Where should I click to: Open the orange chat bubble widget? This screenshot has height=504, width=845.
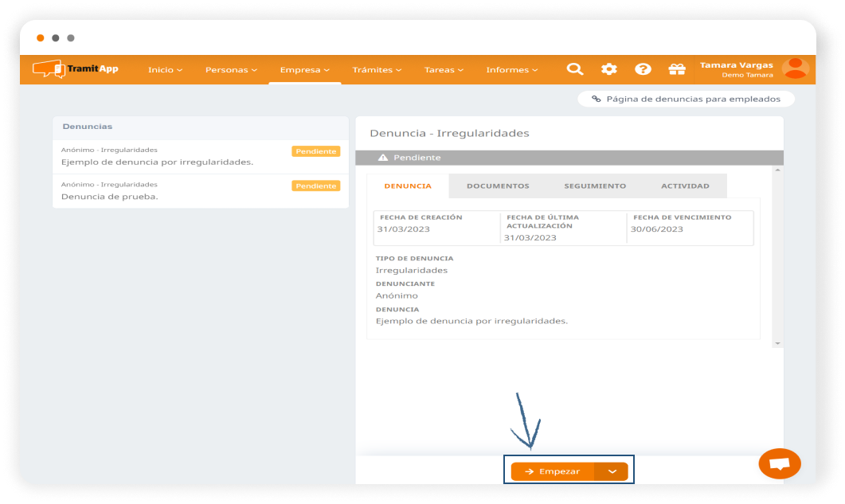[780, 463]
